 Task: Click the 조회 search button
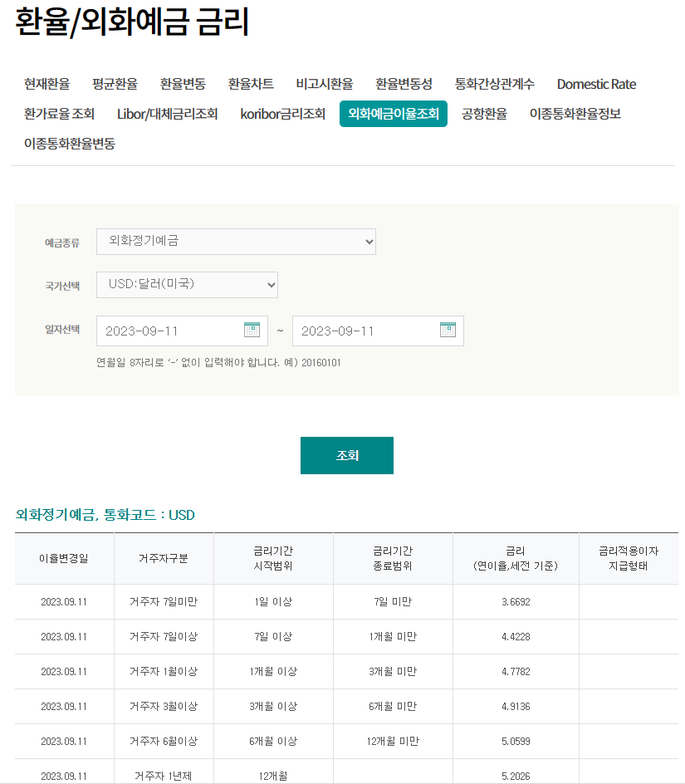coord(347,455)
